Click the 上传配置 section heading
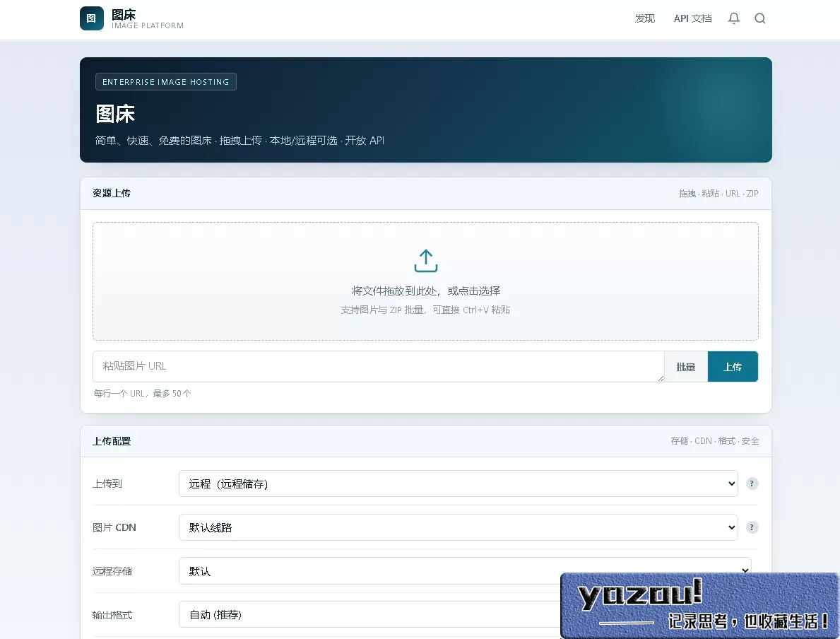Image resolution: width=840 pixels, height=639 pixels. (112, 441)
